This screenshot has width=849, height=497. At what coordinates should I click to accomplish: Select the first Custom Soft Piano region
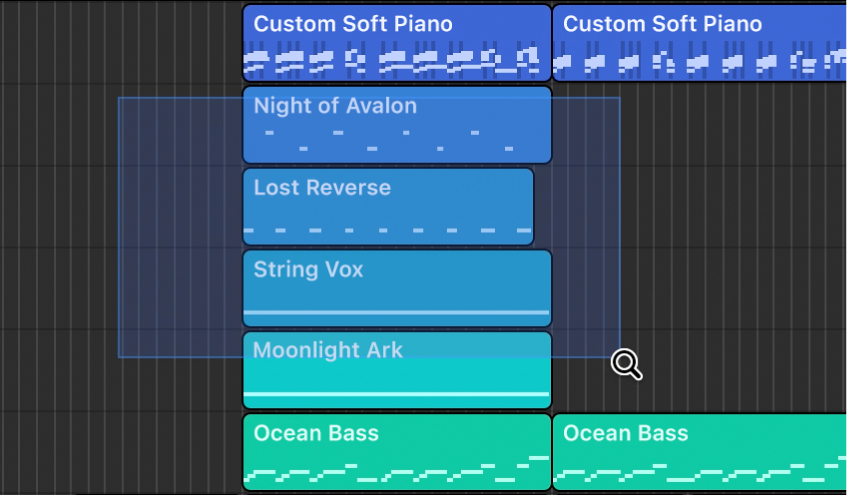coord(397,43)
